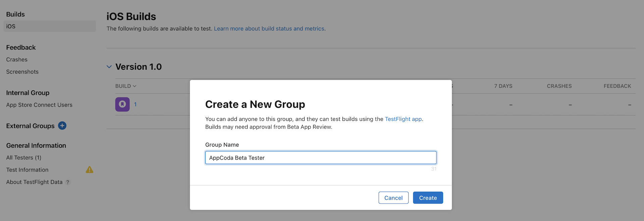This screenshot has width=644, height=221.
Task: Open Crashes feedback page
Action: (x=17, y=60)
